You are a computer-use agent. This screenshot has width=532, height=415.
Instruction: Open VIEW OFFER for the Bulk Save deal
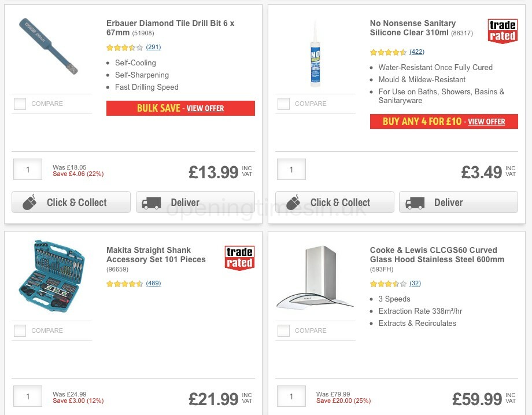205,108
